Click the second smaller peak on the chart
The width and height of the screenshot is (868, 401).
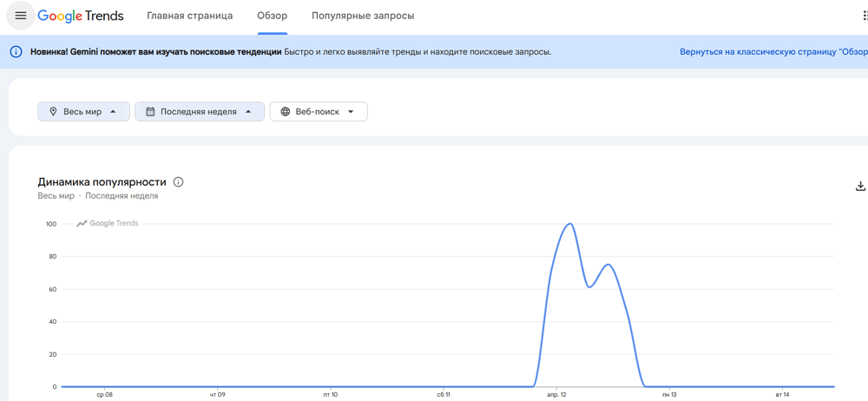point(608,265)
